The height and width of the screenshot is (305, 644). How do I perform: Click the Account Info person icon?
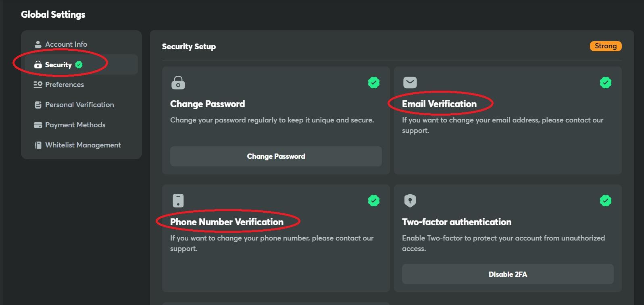(x=38, y=44)
